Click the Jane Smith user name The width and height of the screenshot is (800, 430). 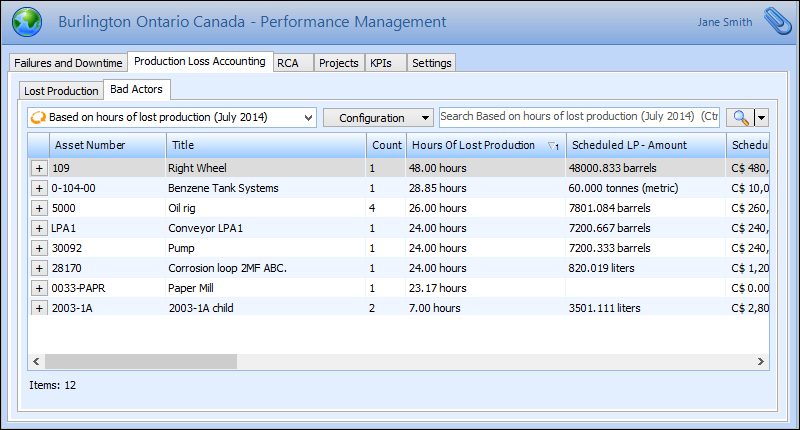[x=725, y=22]
